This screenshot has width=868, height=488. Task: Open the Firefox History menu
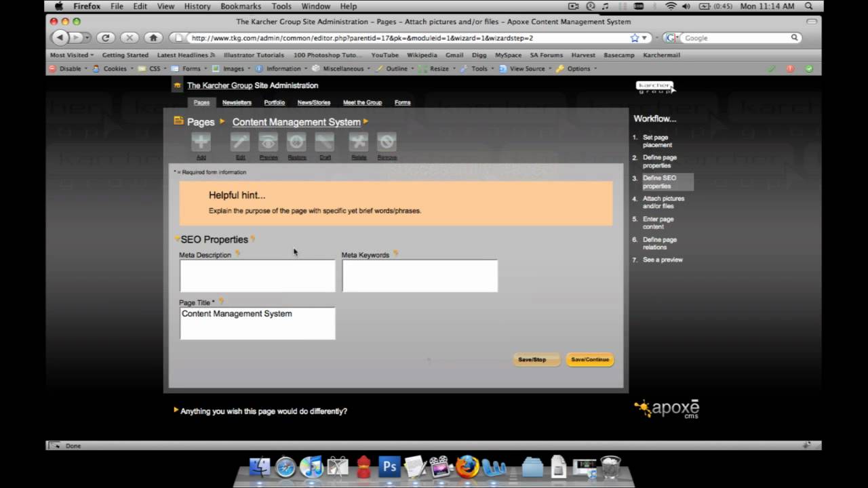pos(197,6)
